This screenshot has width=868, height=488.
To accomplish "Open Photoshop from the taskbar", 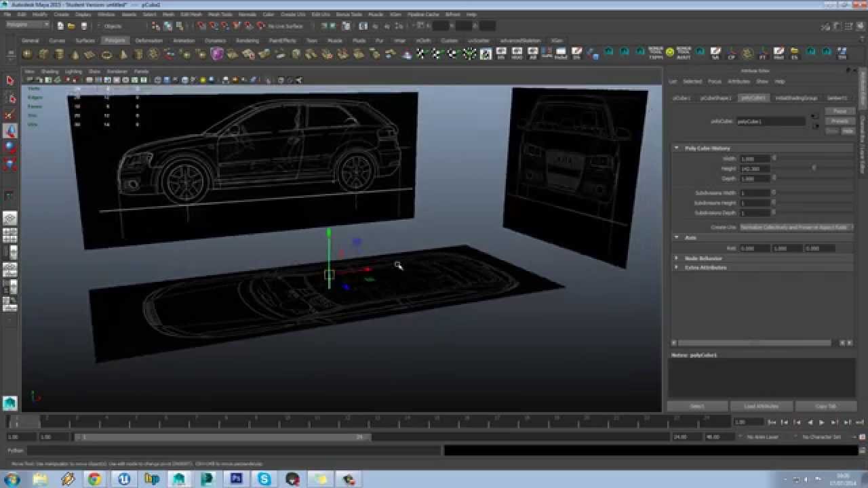I will (236, 479).
